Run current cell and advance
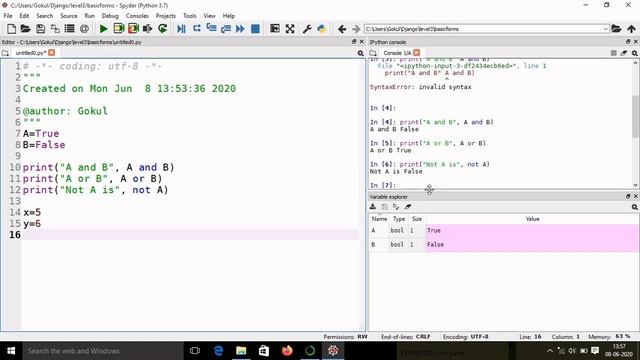Viewport: 640px width, 360px height. [x=133, y=29]
